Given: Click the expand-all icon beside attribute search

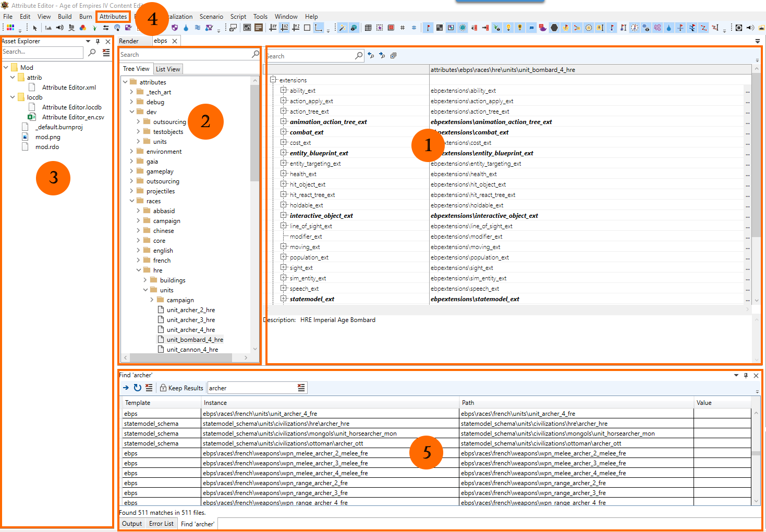Looking at the screenshot, I should tap(393, 55).
